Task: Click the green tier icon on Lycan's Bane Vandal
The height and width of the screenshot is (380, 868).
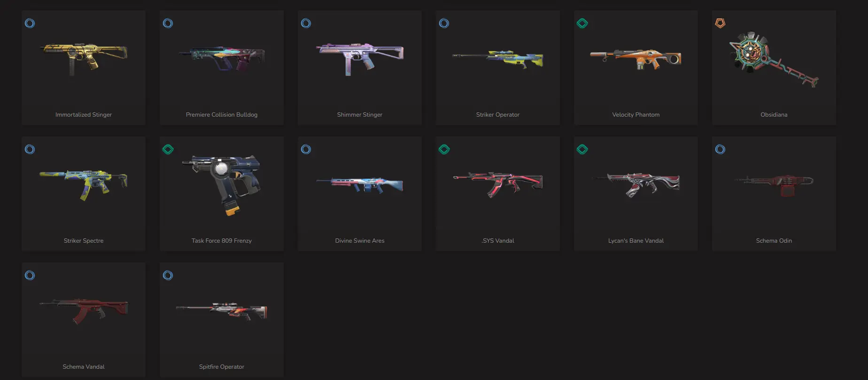Action: (x=582, y=149)
